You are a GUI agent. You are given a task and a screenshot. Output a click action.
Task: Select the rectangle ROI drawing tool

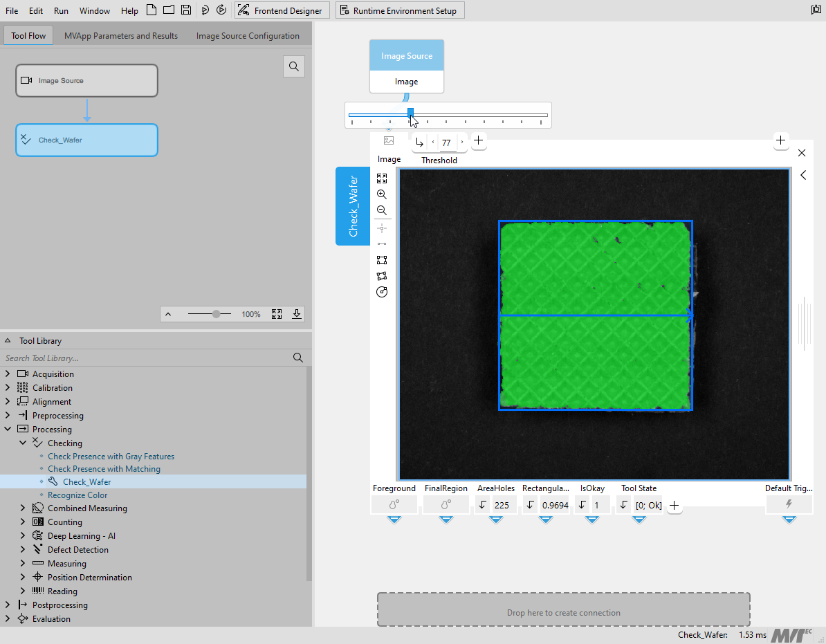point(382,260)
